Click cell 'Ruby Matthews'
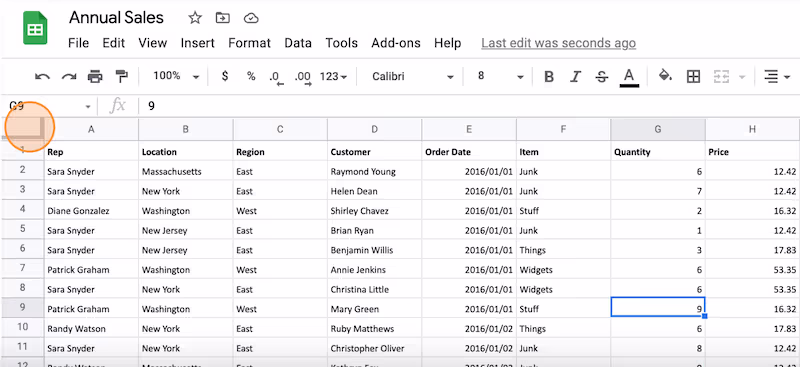 374,329
